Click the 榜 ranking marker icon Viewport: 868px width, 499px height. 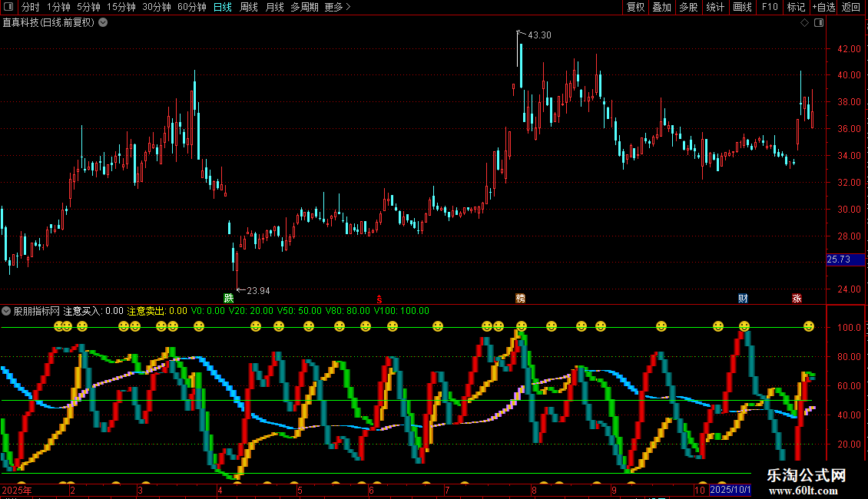coord(520,298)
